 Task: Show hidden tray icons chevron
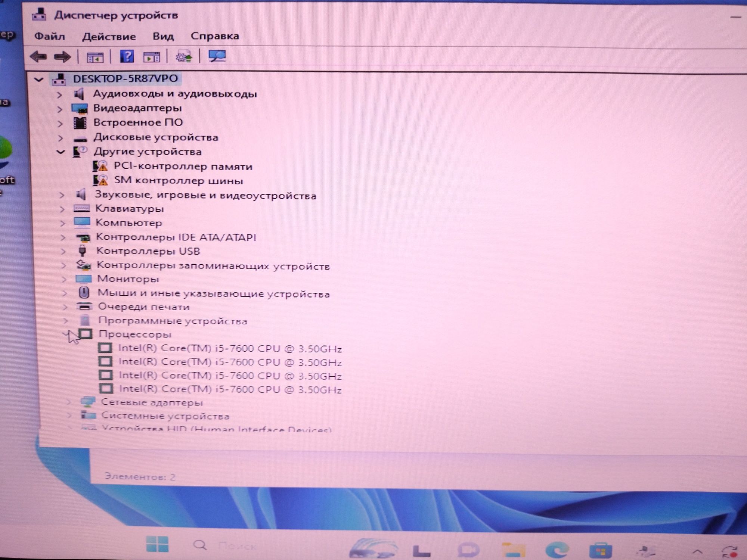pos(697,551)
